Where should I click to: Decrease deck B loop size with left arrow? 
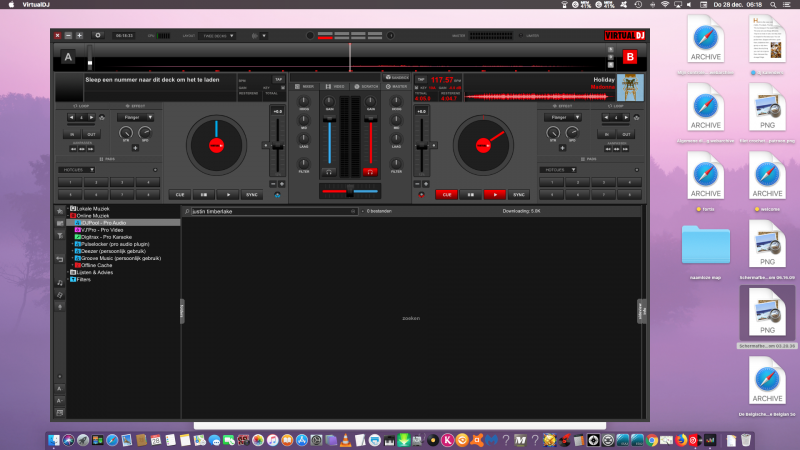tap(606, 117)
